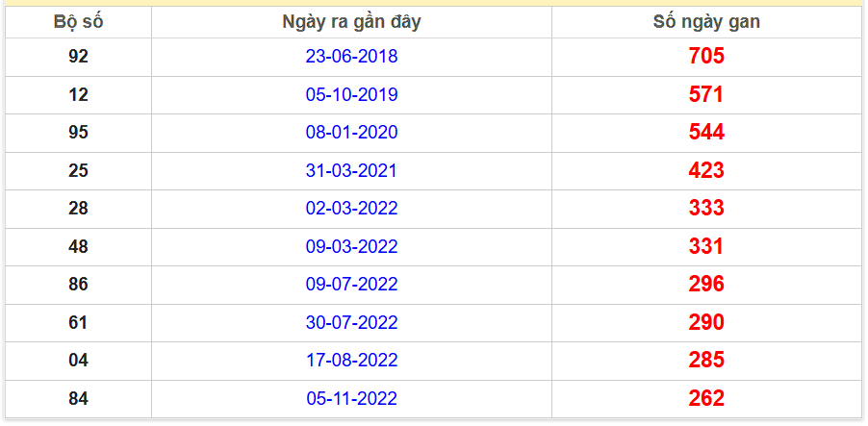Click the 'Bộ số' column header
This screenshot has height=426, width=868.
tap(79, 22)
